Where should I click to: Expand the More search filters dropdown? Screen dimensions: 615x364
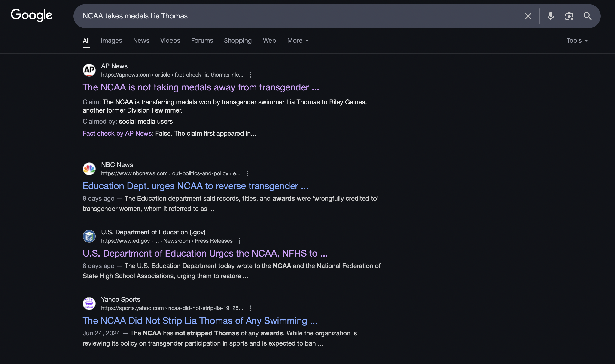coord(298,40)
